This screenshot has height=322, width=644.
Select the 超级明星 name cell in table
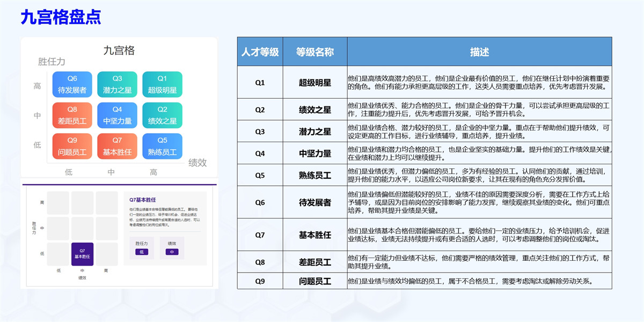315,83
